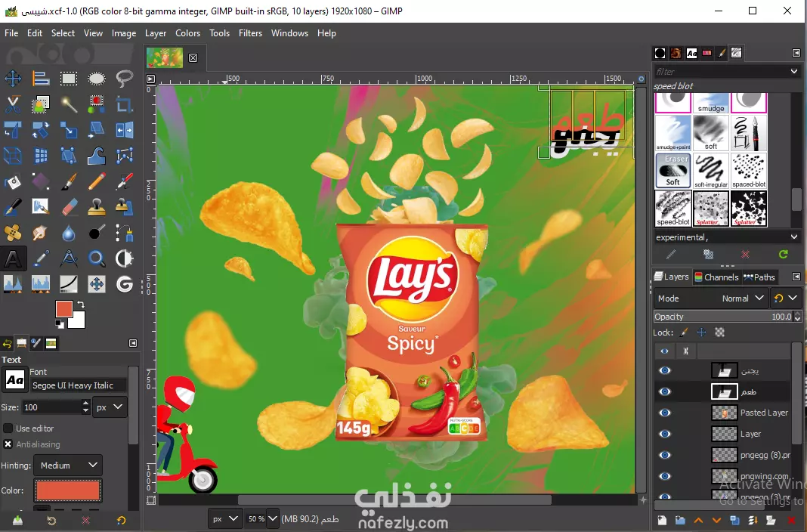
Task: Toggle eye icon of layer named Layer
Action: click(x=665, y=434)
